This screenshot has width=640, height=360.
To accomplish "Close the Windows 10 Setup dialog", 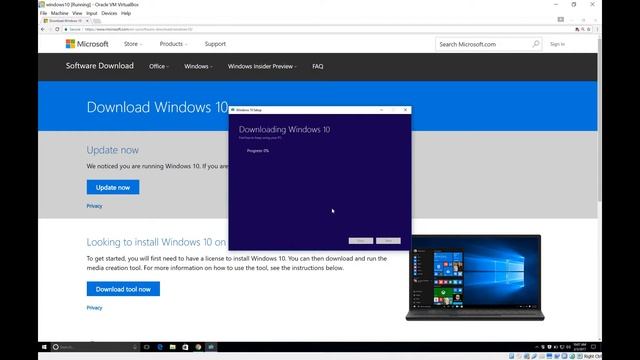I will 405,110.
